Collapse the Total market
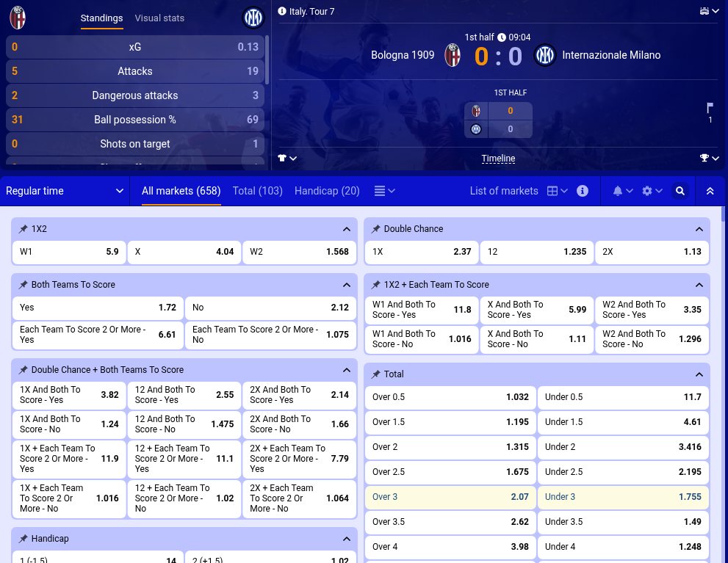Screen dimensions: 728x563 699,374
